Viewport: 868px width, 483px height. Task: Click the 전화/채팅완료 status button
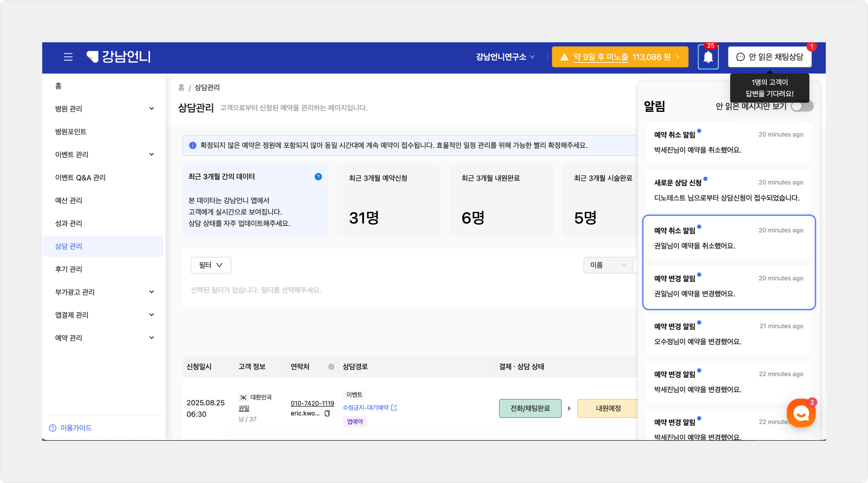[530, 408]
